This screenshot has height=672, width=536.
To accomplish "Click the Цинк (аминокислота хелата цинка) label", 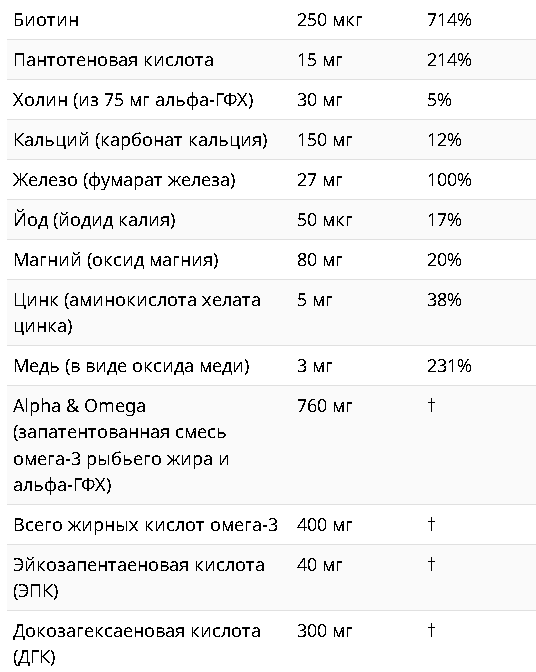I will click(137, 313).
